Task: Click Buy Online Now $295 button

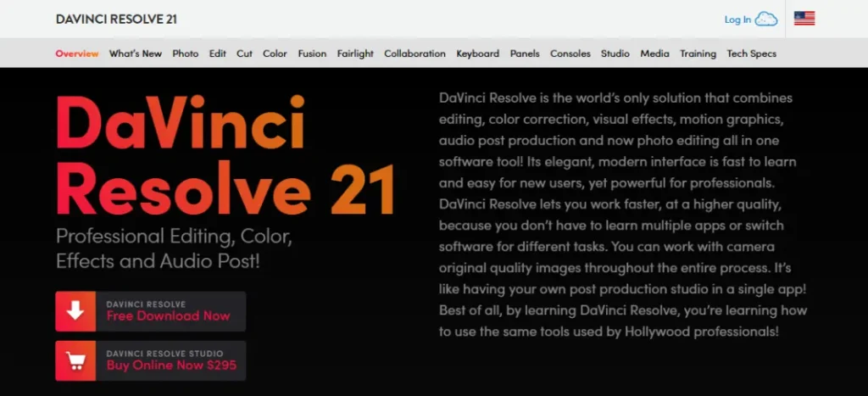Action: 151,360
